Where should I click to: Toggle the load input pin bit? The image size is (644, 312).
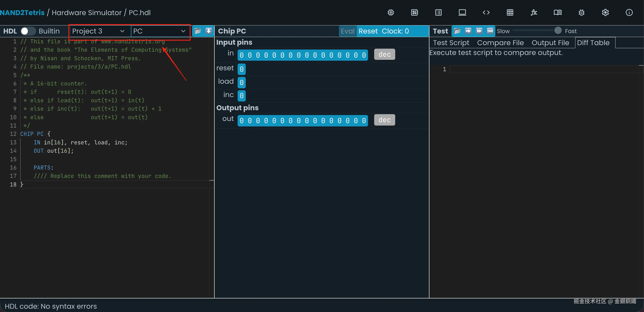(x=242, y=82)
